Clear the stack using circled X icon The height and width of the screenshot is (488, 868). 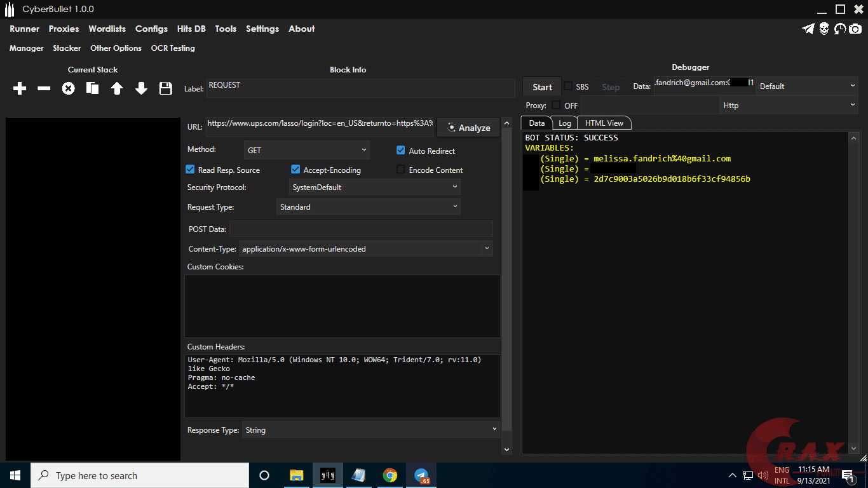(68, 88)
